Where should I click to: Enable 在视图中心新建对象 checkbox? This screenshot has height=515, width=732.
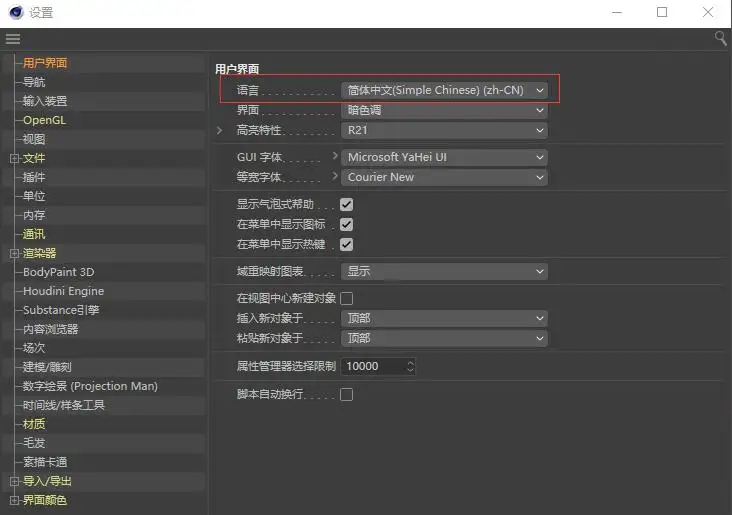[x=346, y=298]
